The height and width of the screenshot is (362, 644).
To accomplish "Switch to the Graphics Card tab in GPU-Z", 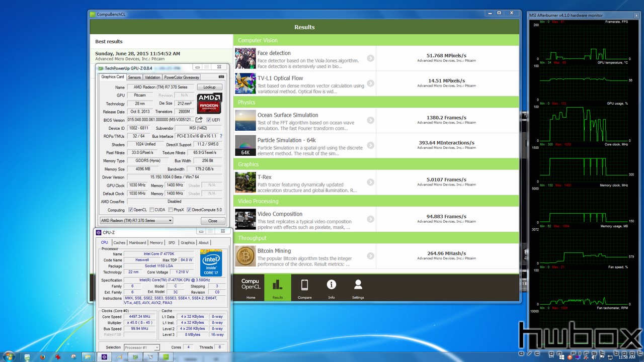I will click(x=113, y=77).
